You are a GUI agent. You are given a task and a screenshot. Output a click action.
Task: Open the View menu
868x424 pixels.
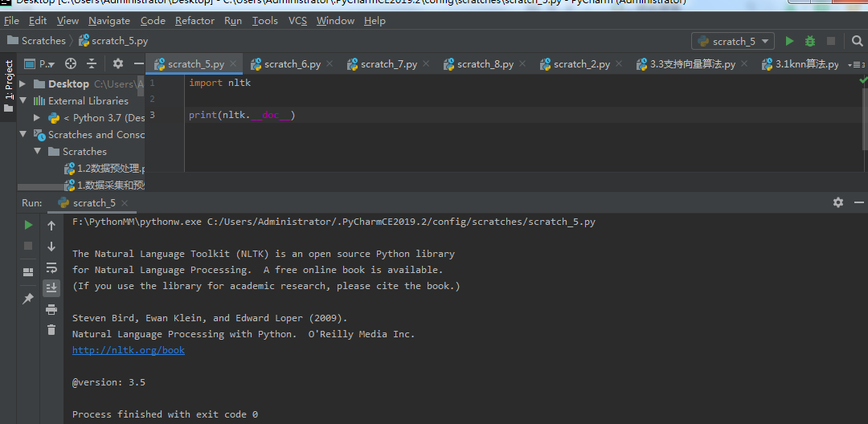pyautogui.click(x=68, y=20)
